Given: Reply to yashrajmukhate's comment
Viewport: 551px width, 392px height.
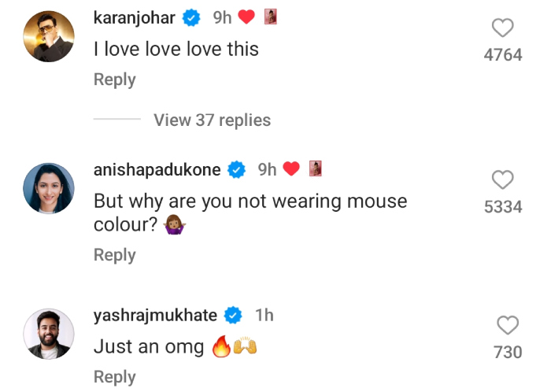Looking at the screenshot, I should (114, 377).
